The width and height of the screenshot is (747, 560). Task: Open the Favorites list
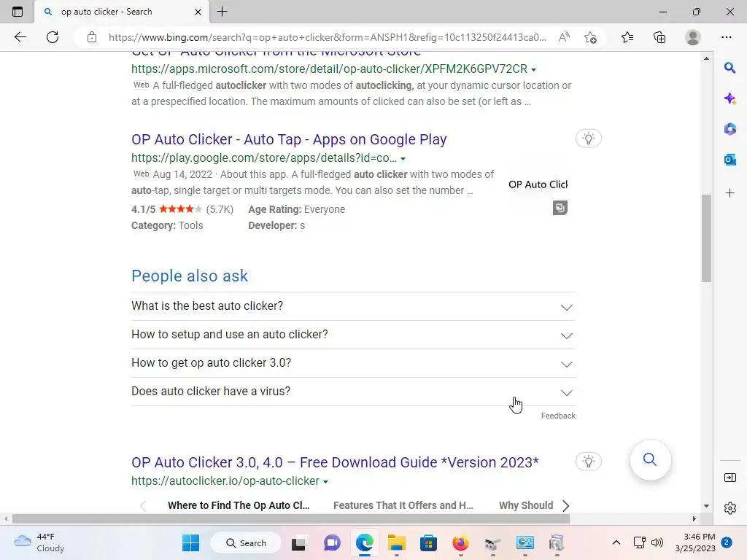point(627,37)
